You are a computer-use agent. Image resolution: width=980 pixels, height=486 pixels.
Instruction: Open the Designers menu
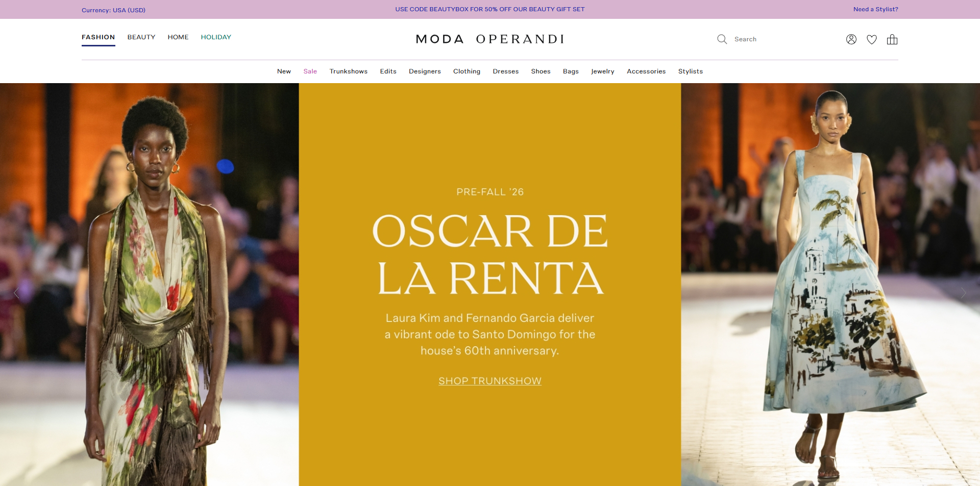pos(425,71)
